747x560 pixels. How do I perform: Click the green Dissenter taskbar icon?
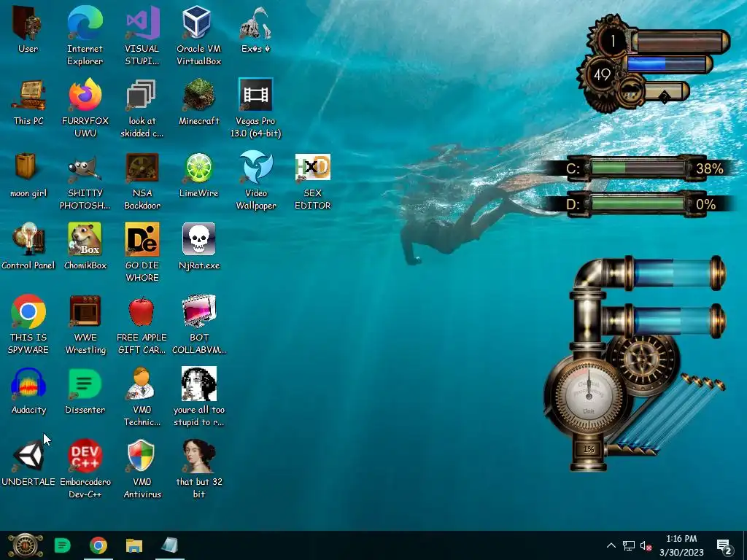point(63,545)
